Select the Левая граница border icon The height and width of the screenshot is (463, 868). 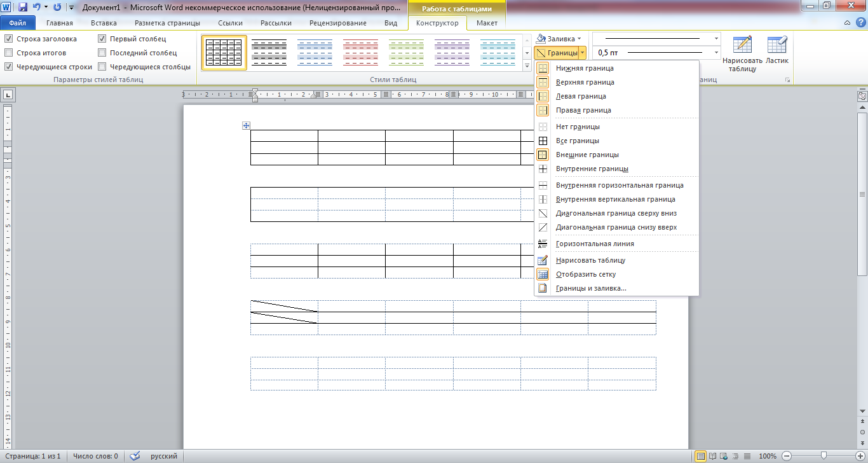(543, 96)
